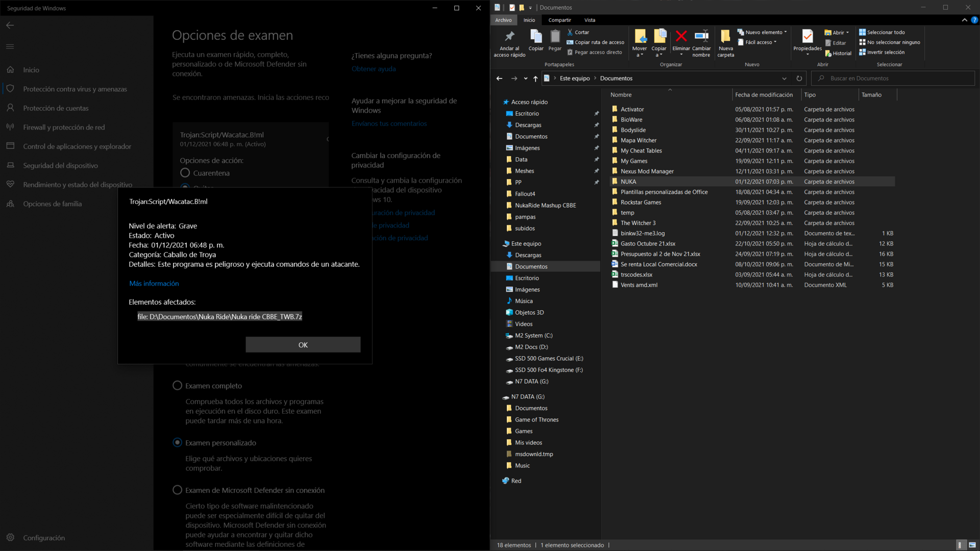Click the refresh icon beside address bar
Viewport: 980px width, 551px height.
[x=799, y=78]
